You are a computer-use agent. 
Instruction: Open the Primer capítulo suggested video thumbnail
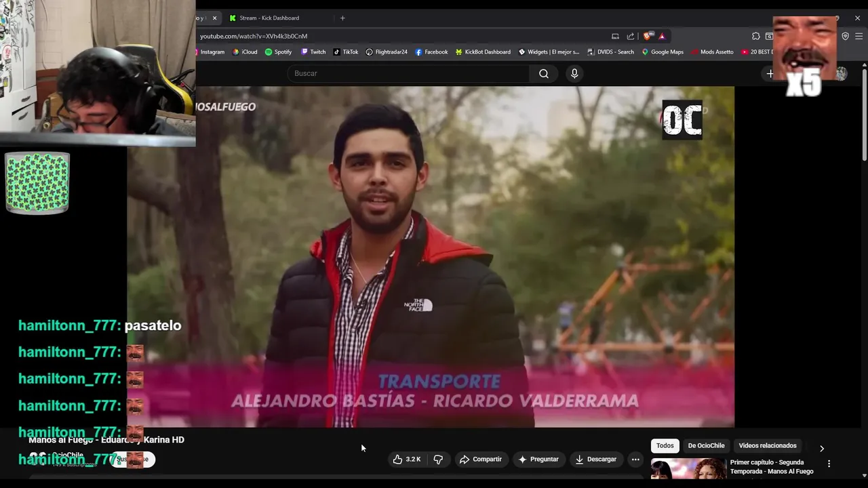tap(688, 469)
